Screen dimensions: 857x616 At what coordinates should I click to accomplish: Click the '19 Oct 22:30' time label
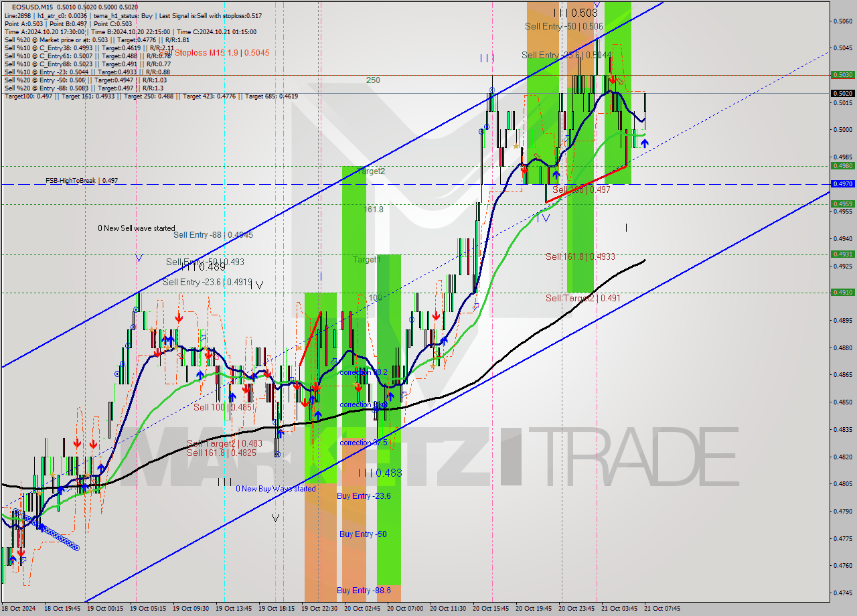click(318, 609)
